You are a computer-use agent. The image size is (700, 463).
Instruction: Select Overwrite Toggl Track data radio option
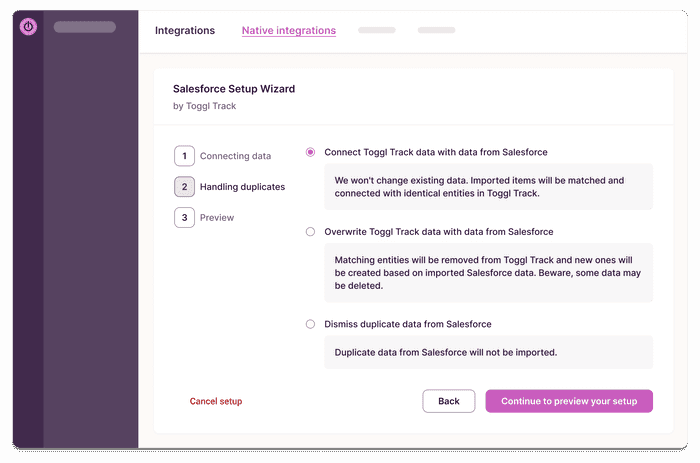pyautogui.click(x=310, y=232)
